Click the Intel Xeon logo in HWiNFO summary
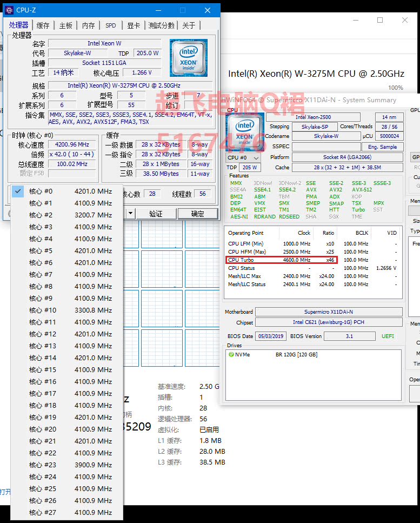 (x=244, y=132)
